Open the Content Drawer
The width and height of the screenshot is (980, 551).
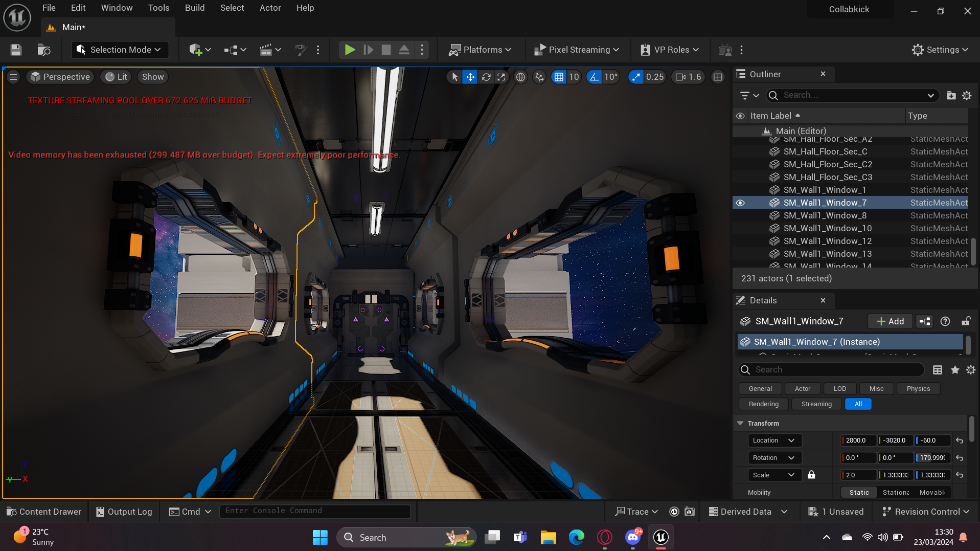pos(44,512)
